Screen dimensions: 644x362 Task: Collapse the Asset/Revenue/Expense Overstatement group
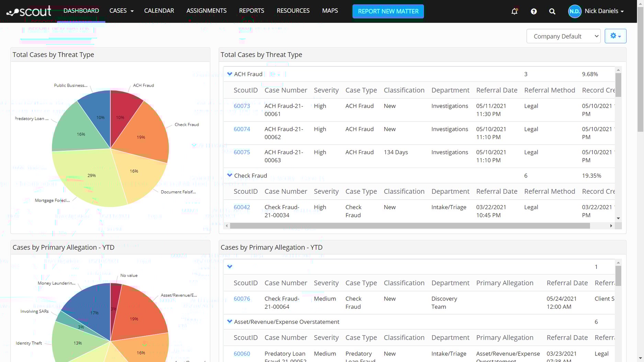(x=229, y=321)
